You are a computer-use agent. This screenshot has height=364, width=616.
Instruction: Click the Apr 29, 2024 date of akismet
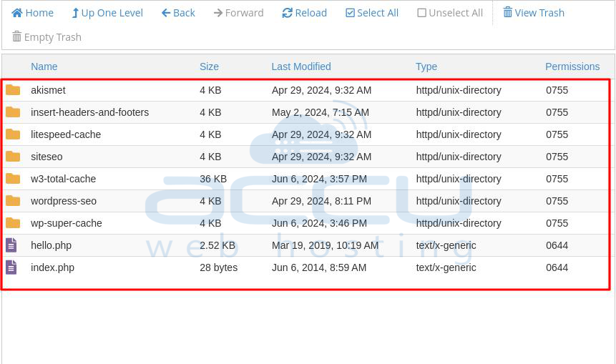(321, 90)
